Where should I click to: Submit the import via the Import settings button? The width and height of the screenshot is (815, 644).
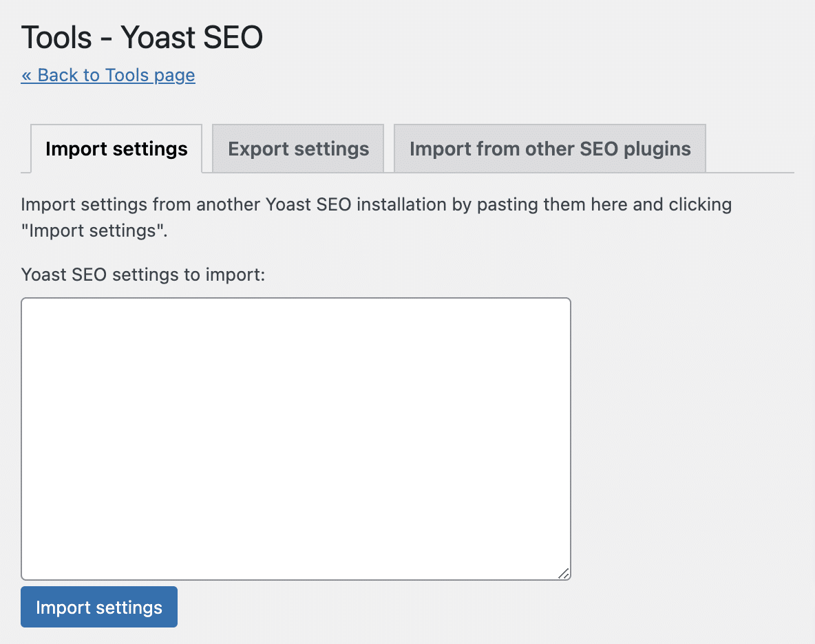(x=98, y=607)
